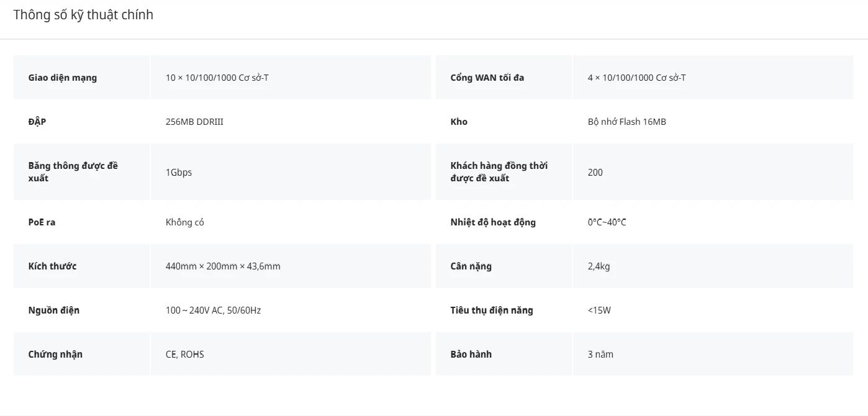
Task: Click the value '440mm × 200mm × 43,6mm'
Action: point(223,266)
